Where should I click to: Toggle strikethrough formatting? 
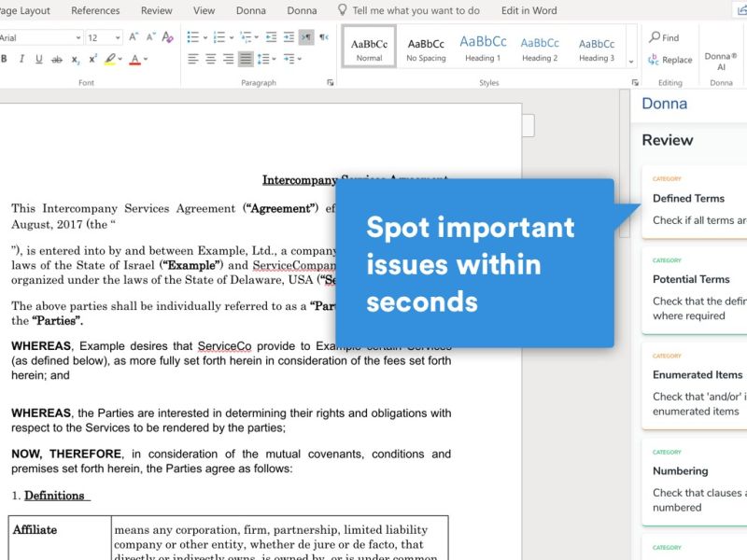point(57,59)
